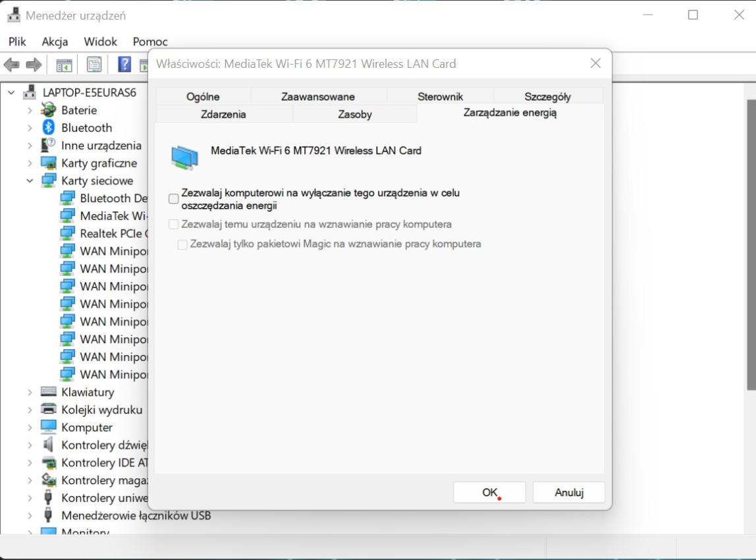Screen dimensions: 756x560
Task: Collapse the Karty sieciowe tree node
Action: pos(30,181)
